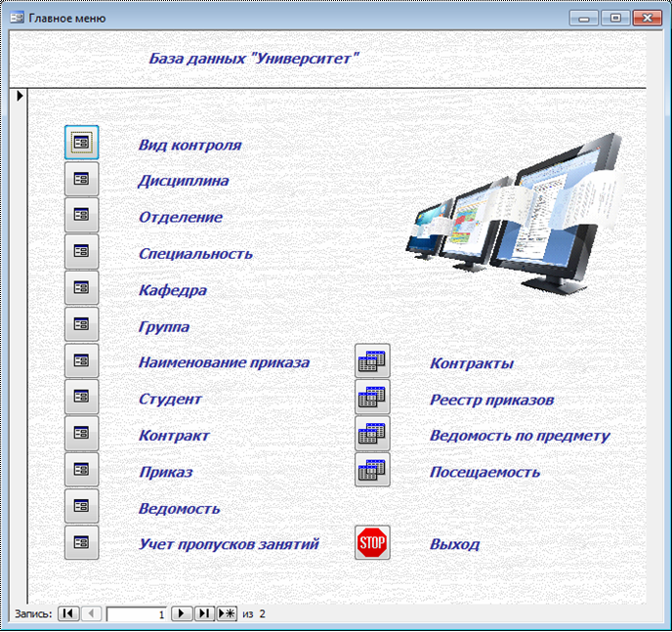This screenshot has height=632, width=672.
Task: Open the Кафедра form icon
Action: (81, 288)
